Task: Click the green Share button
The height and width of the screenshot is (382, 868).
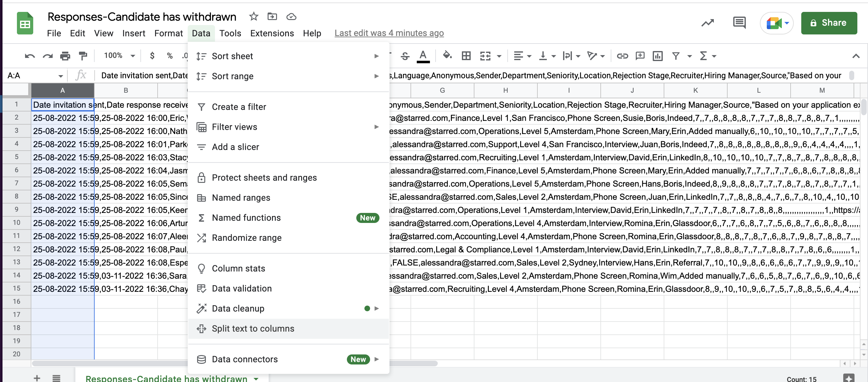Action: coord(829,23)
